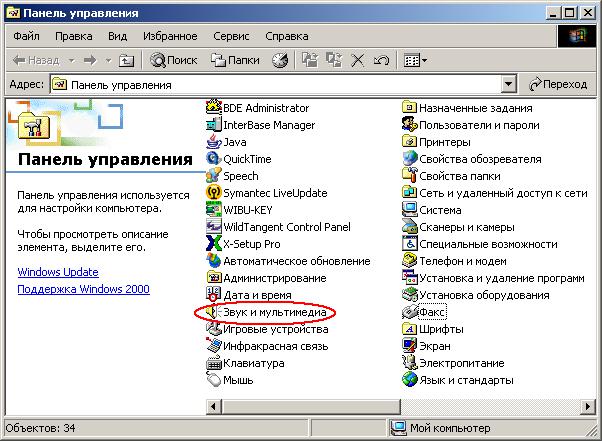
Task: Open the X-Setup Pro icon
Action: pyautogui.click(x=214, y=244)
